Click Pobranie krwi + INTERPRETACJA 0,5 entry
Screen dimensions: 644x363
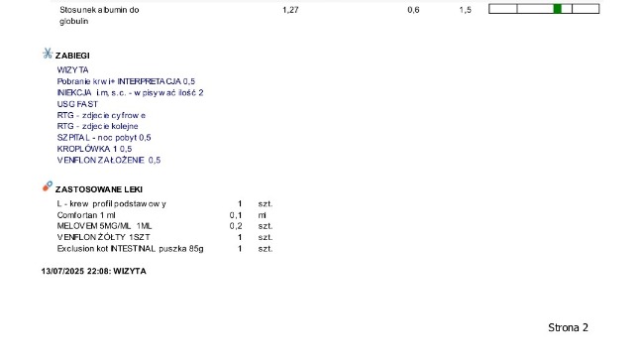(126, 81)
